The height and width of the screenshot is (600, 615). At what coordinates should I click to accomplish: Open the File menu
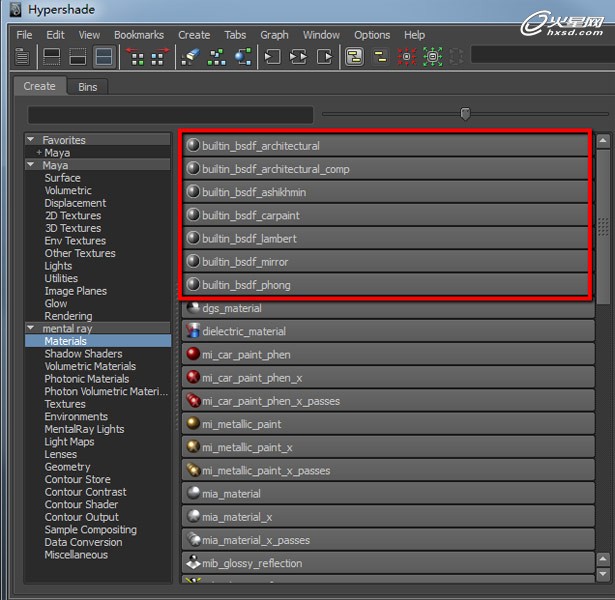click(x=24, y=35)
